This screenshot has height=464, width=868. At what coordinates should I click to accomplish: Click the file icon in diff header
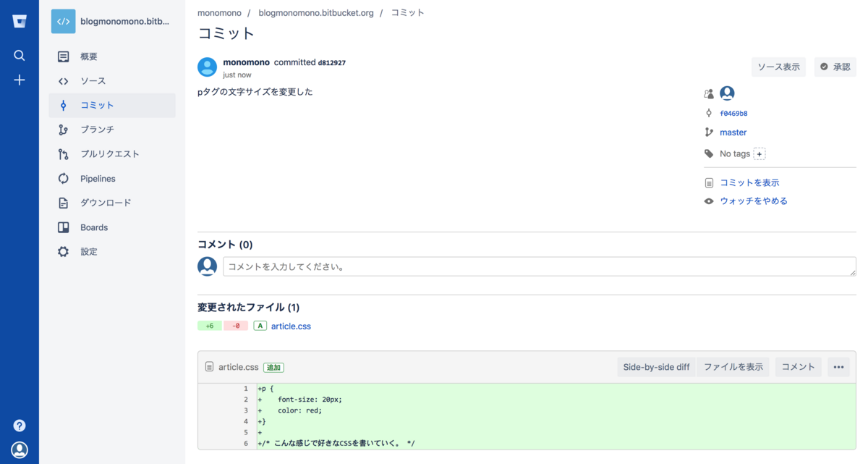(210, 367)
